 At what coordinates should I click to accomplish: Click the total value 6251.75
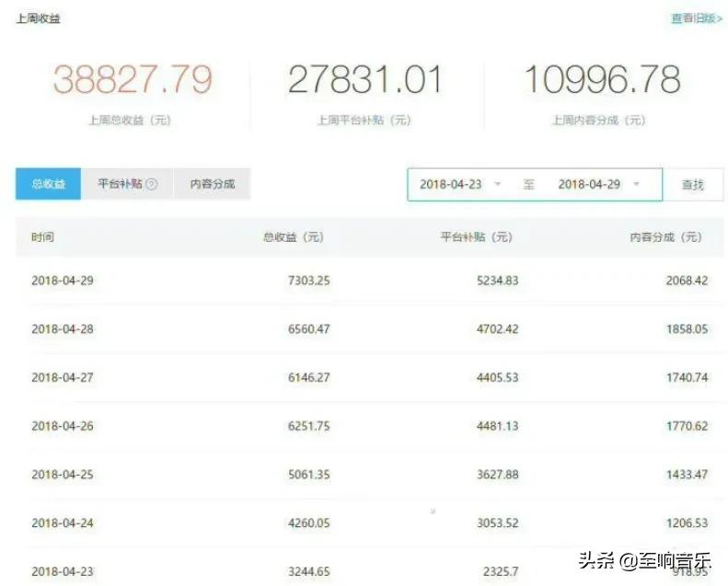click(308, 426)
